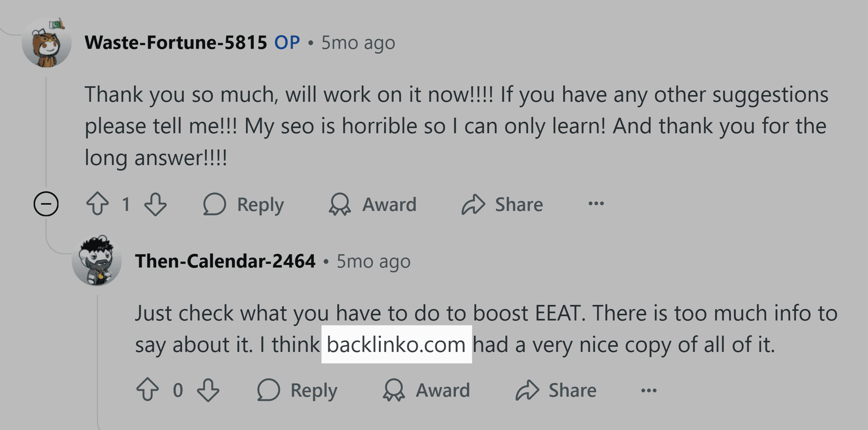868x430 pixels.
Task: Share Then-Calendar-2464's comment
Action: (x=556, y=390)
